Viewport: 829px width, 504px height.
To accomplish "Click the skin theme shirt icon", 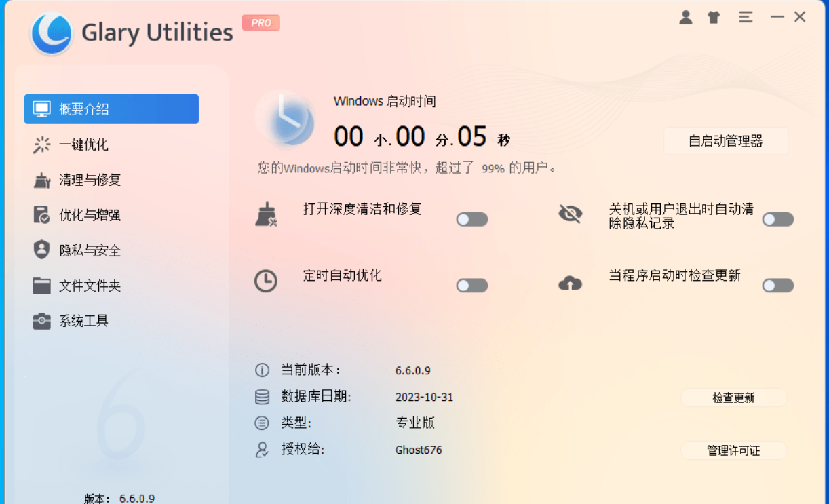I will tap(714, 18).
